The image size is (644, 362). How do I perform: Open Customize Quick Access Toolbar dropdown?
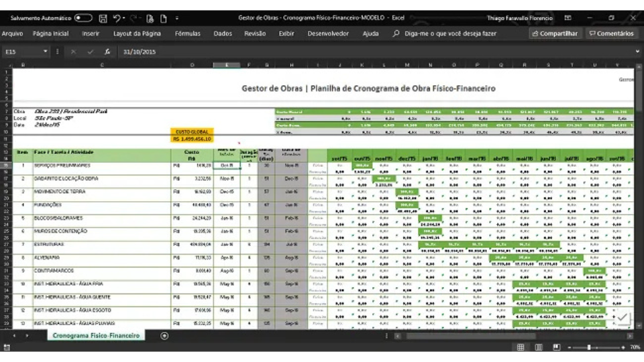point(177,18)
